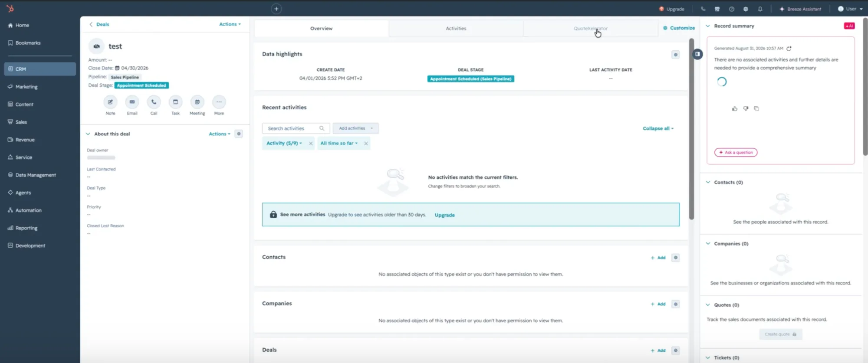Create an Email for the deal

[132, 102]
